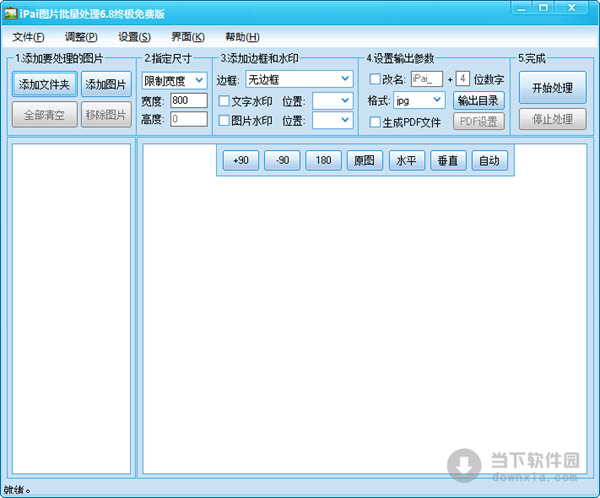600x498 pixels.
Task: Enable 文字水印 text watermark checkbox
Action: click(x=224, y=101)
